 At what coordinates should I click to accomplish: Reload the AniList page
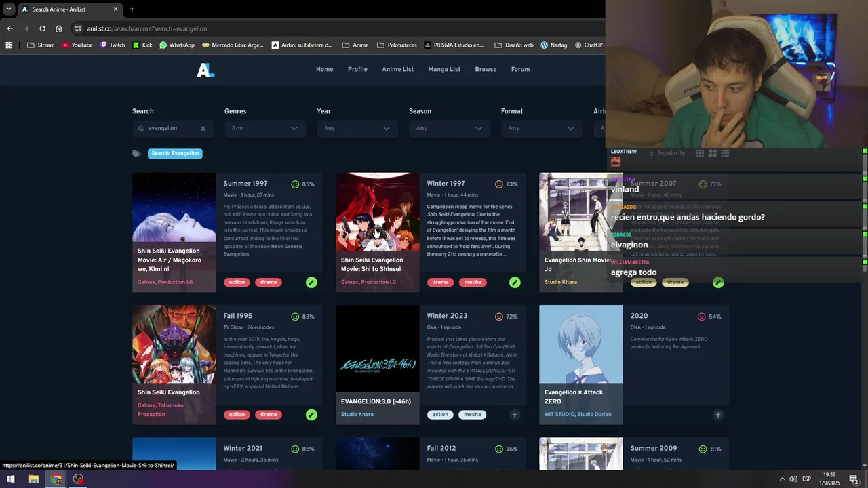[42, 28]
